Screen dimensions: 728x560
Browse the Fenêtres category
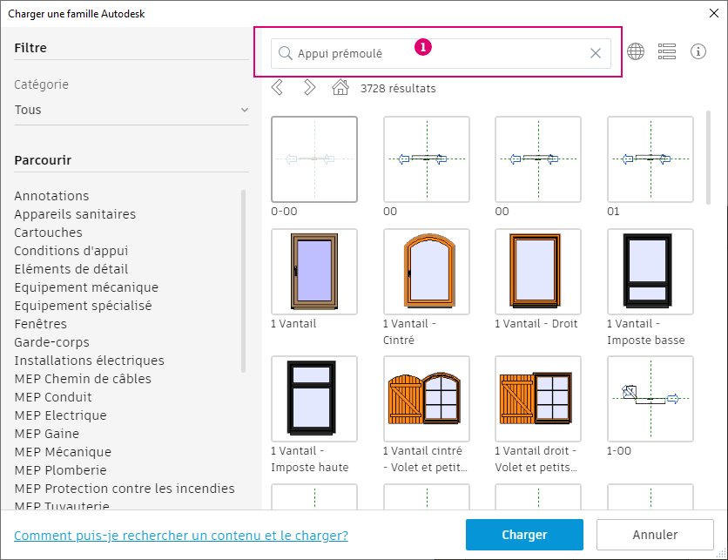41,324
